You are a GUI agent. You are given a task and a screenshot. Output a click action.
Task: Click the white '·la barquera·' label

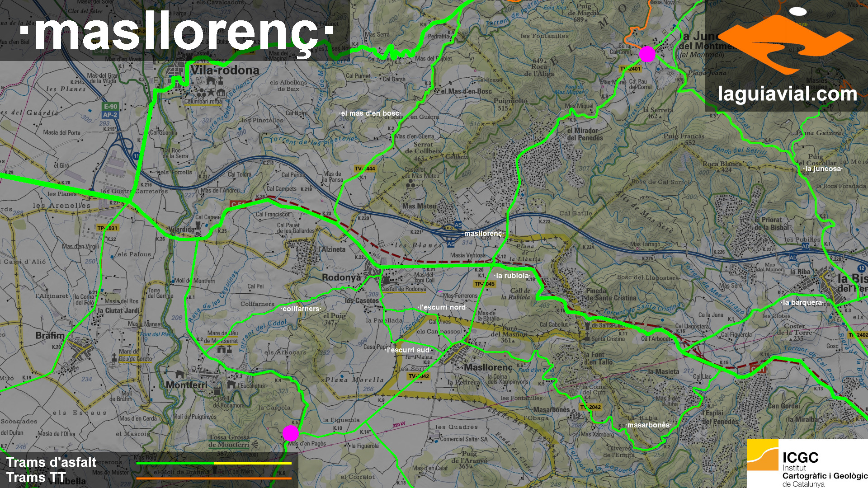click(x=802, y=303)
